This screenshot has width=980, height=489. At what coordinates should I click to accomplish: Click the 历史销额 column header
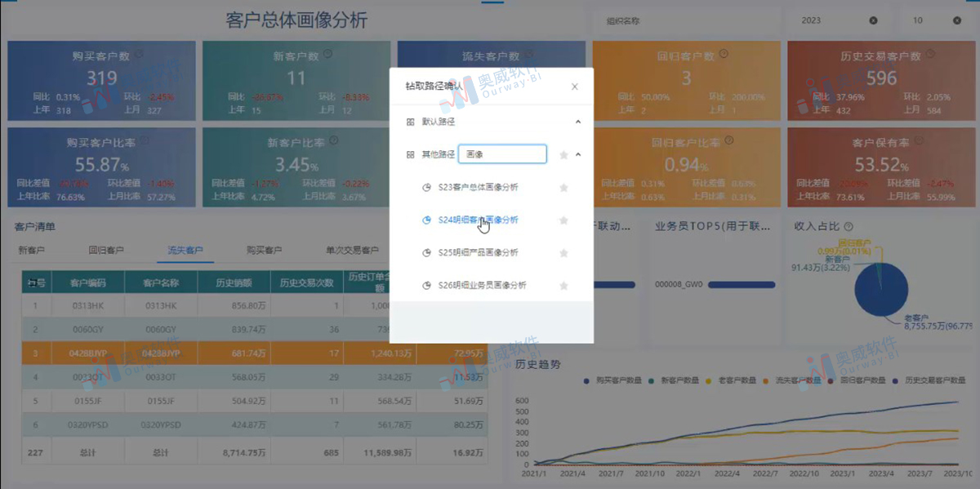234,282
